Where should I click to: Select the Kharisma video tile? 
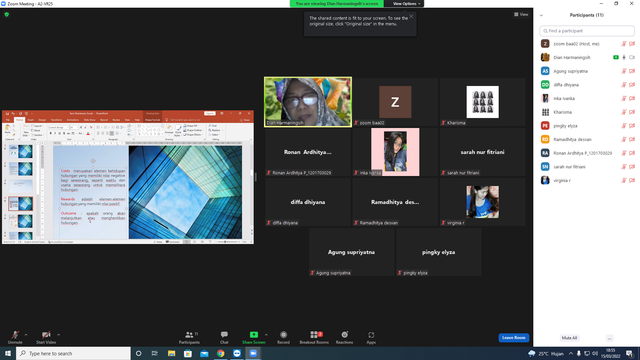[482, 102]
